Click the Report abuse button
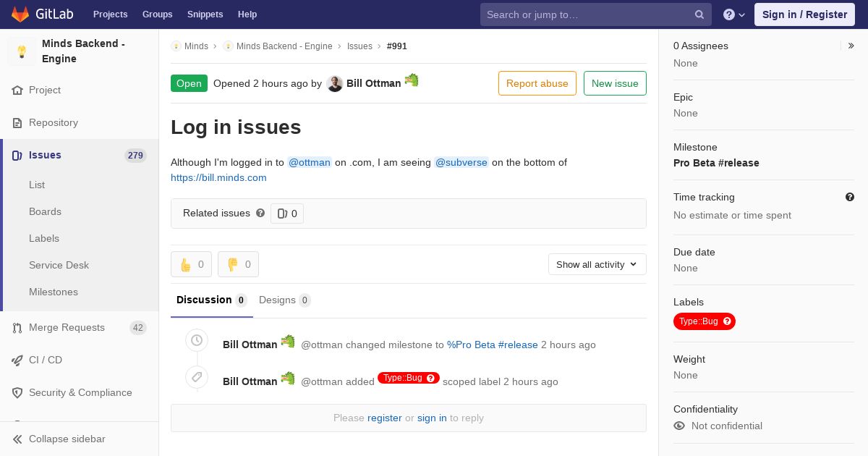 click(x=537, y=83)
